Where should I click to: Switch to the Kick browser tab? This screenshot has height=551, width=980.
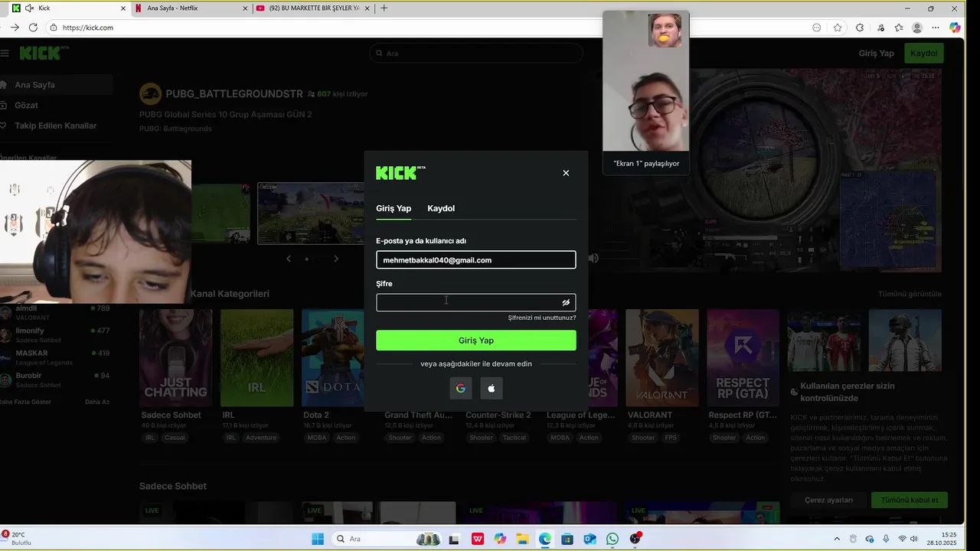(x=67, y=8)
